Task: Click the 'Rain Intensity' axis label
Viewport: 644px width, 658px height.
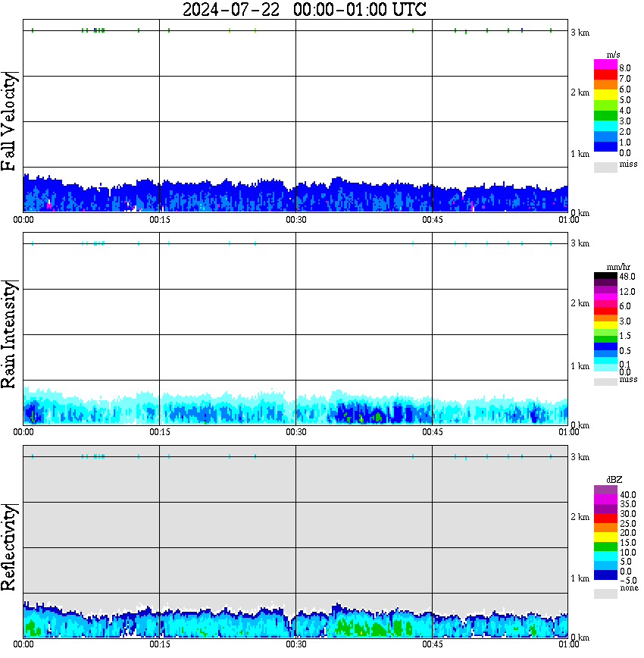Action: click(9, 334)
